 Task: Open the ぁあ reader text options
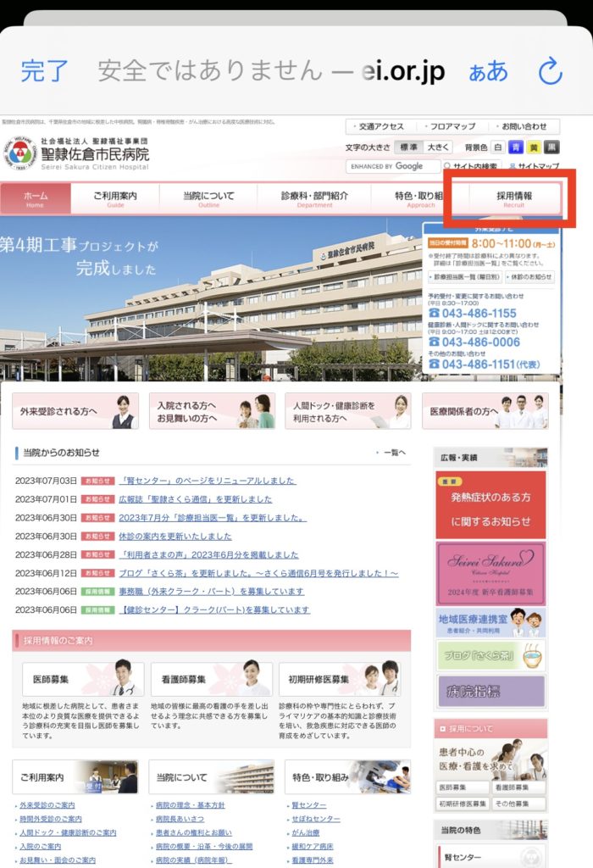coord(489,72)
